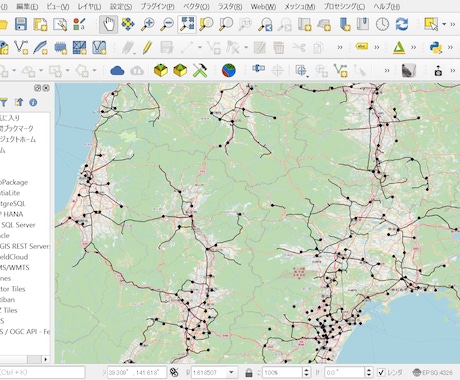Expand overflow chevron next to label tool
This screenshot has height=380, width=460.
(377, 48)
